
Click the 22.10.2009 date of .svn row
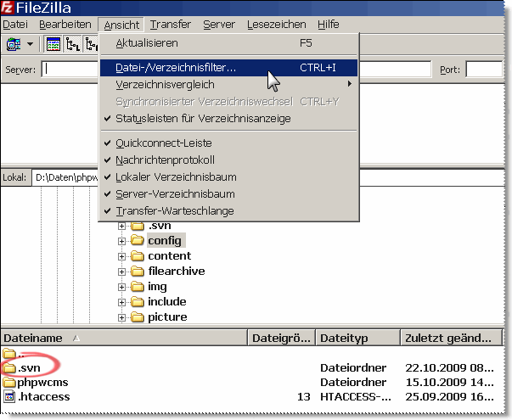(450, 368)
